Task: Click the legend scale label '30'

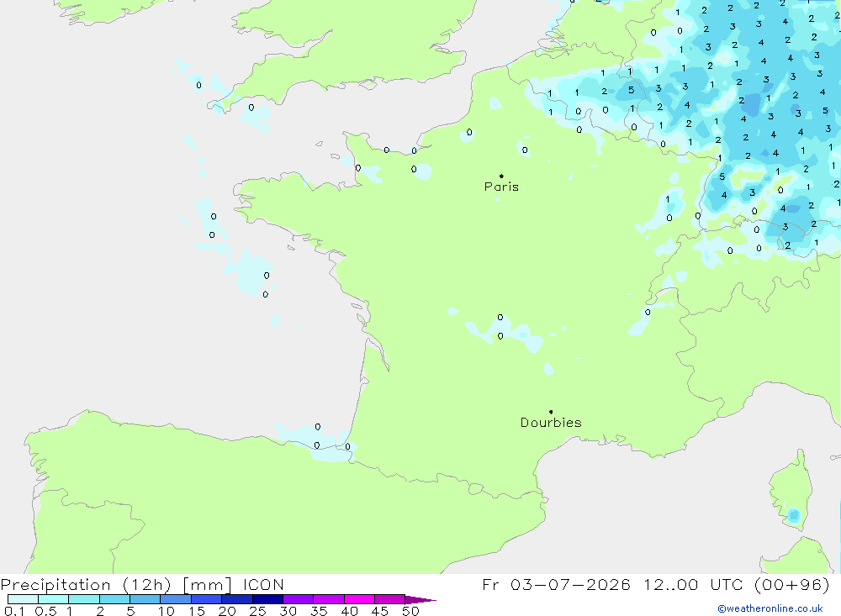Action: tap(288, 611)
